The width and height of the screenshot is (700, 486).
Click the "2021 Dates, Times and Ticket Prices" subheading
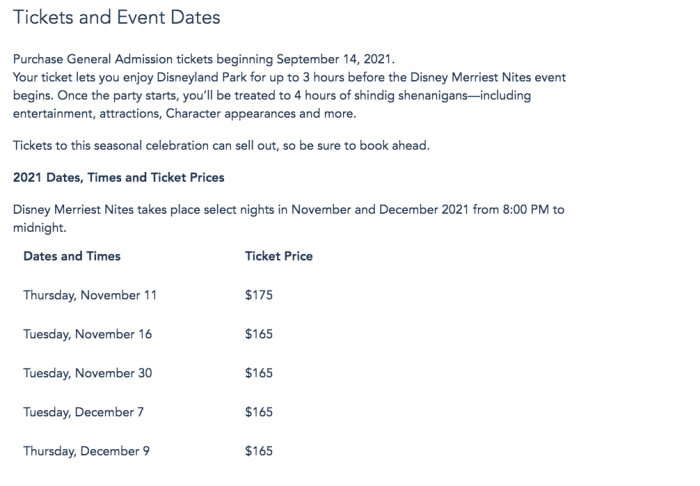click(118, 178)
